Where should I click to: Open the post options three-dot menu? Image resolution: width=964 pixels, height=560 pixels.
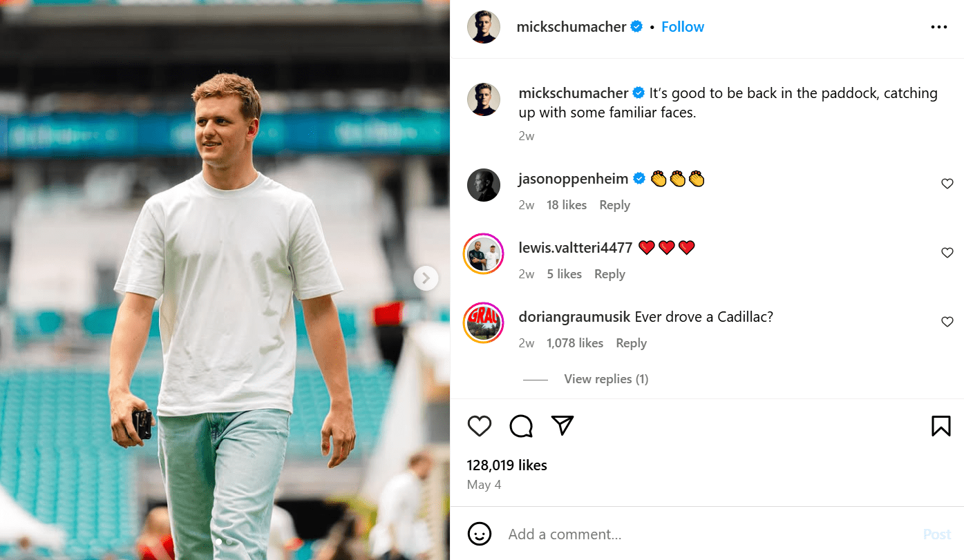point(939,26)
